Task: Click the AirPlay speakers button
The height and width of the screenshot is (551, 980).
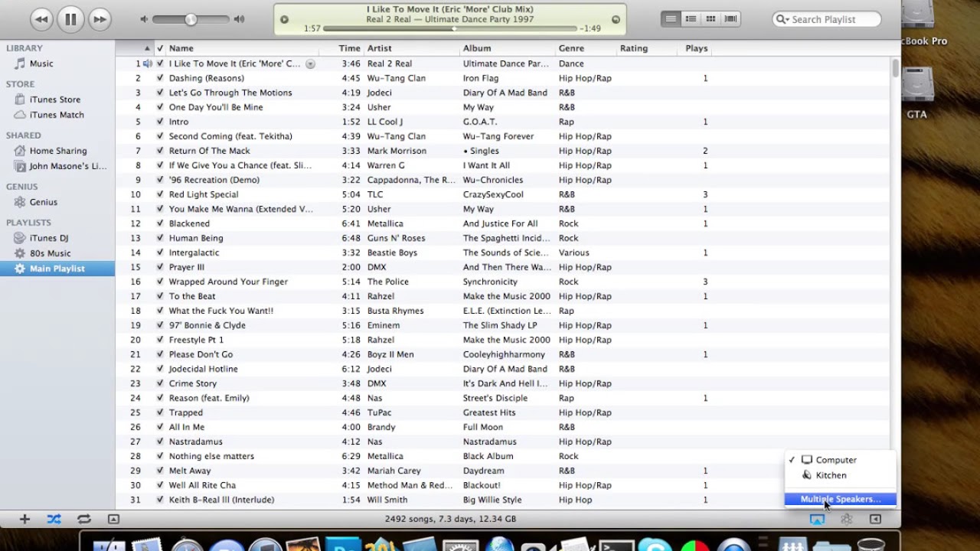Action: click(x=817, y=519)
